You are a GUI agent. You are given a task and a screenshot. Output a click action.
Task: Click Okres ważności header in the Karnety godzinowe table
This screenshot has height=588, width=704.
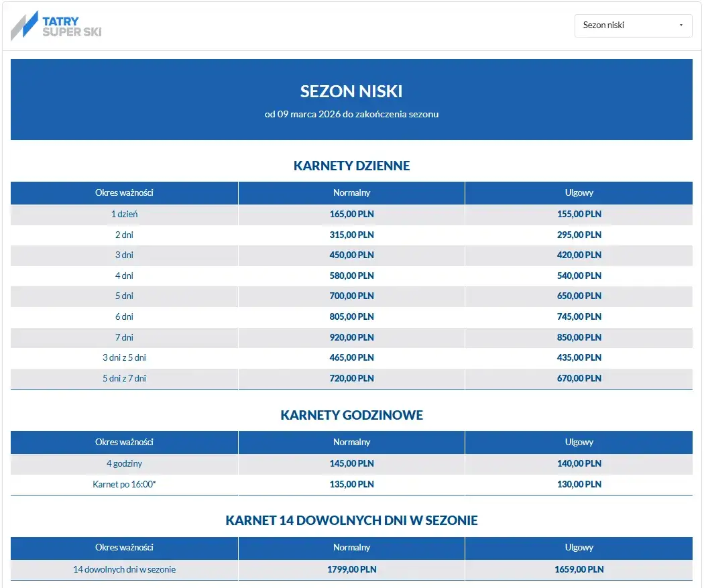coord(124,443)
